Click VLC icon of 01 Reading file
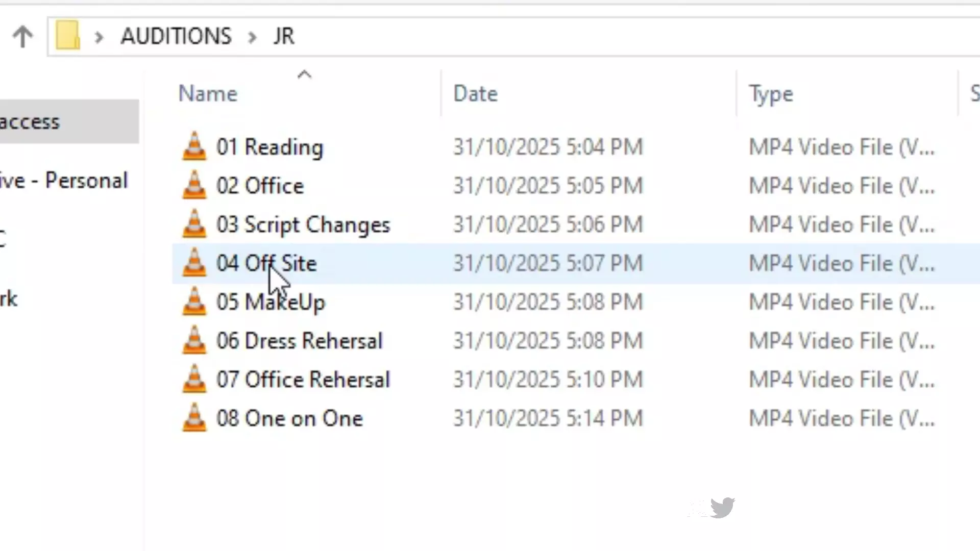 click(194, 147)
